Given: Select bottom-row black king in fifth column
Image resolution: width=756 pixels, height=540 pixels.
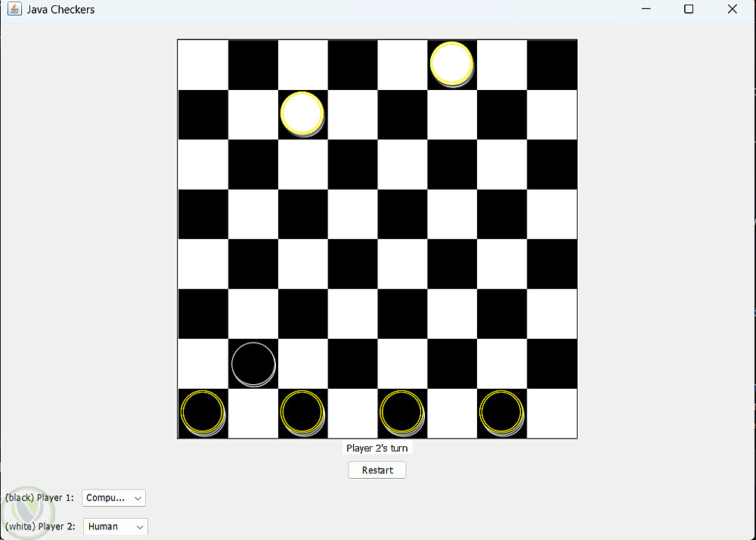Looking at the screenshot, I should (x=402, y=413).
